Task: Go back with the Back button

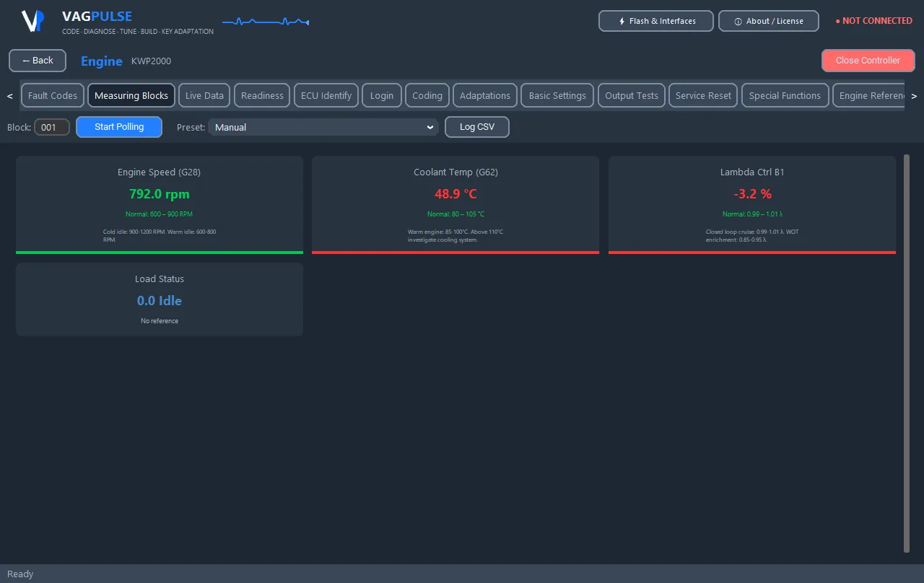Action: click(x=38, y=61)
